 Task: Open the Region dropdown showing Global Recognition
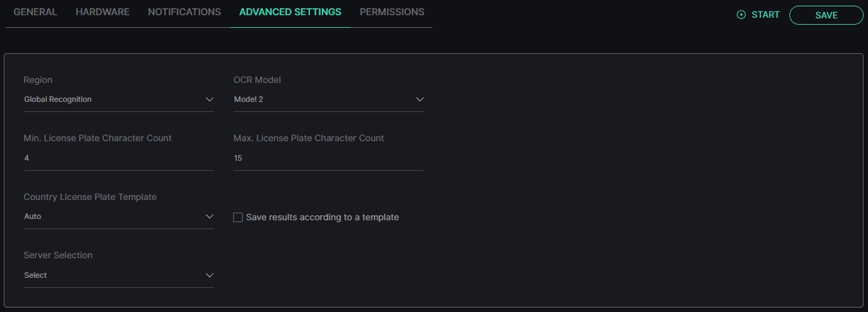point(118,99)
